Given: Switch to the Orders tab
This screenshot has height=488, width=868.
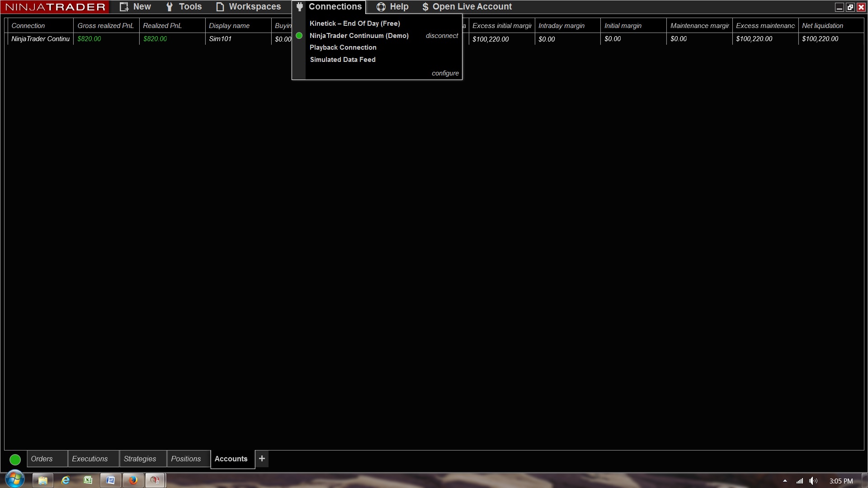Looking at the screenshot, I should click(42, 459).
